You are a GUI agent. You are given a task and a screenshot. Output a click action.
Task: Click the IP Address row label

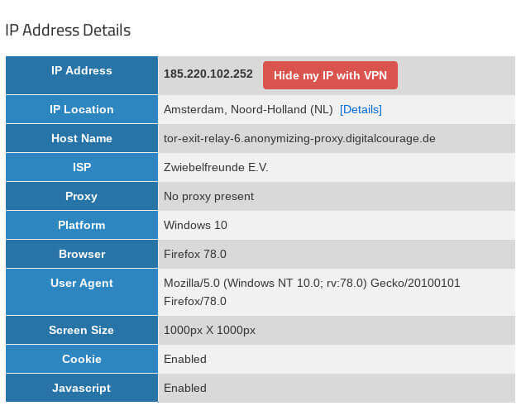tap(82, 71)
